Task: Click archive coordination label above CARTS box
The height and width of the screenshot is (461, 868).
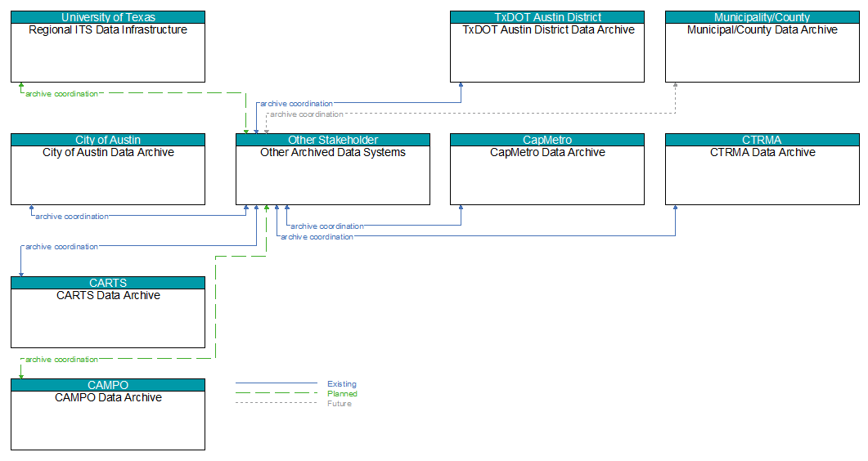Action: coord(61,247)
